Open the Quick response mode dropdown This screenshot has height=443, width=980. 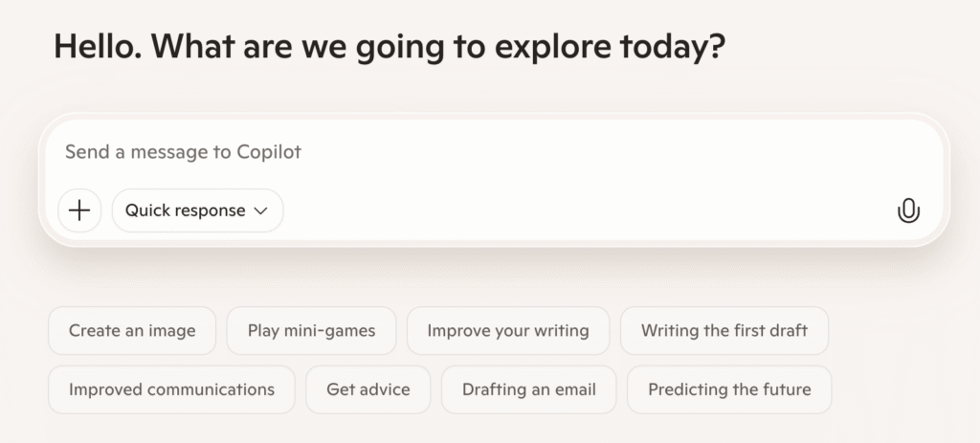tap(197, 210)
